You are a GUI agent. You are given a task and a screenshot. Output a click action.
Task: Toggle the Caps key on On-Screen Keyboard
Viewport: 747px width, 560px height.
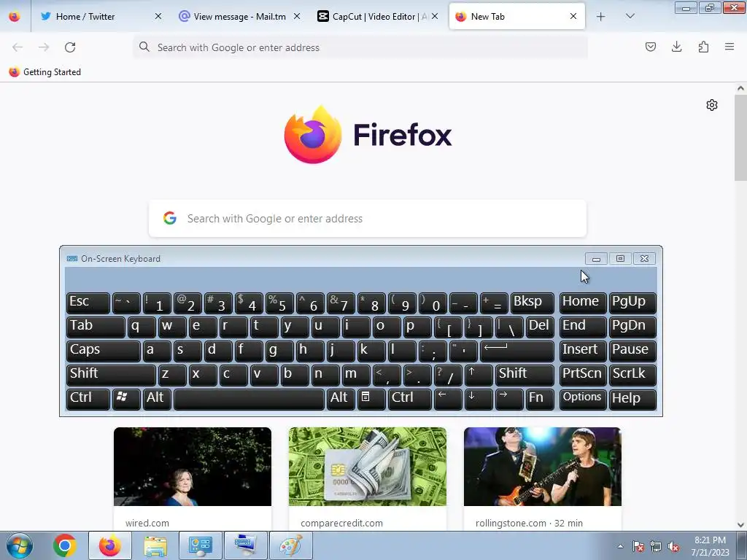tap(104, 351)
